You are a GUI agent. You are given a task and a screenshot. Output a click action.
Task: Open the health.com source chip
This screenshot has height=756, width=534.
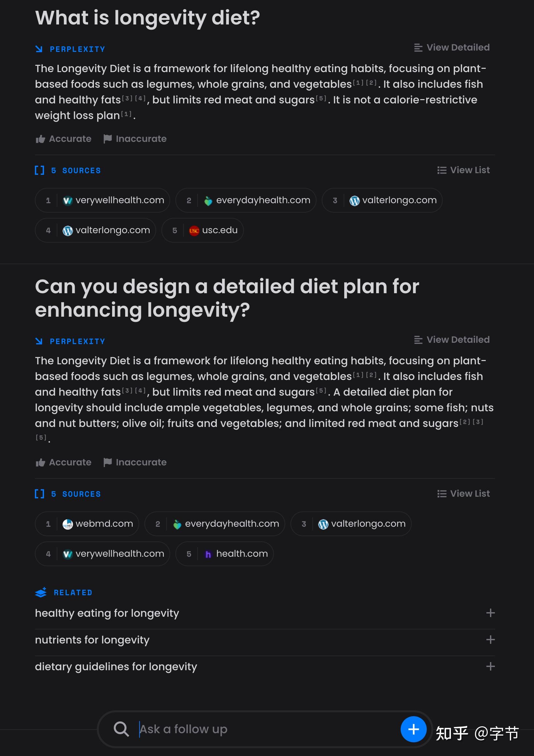[225, 554]
